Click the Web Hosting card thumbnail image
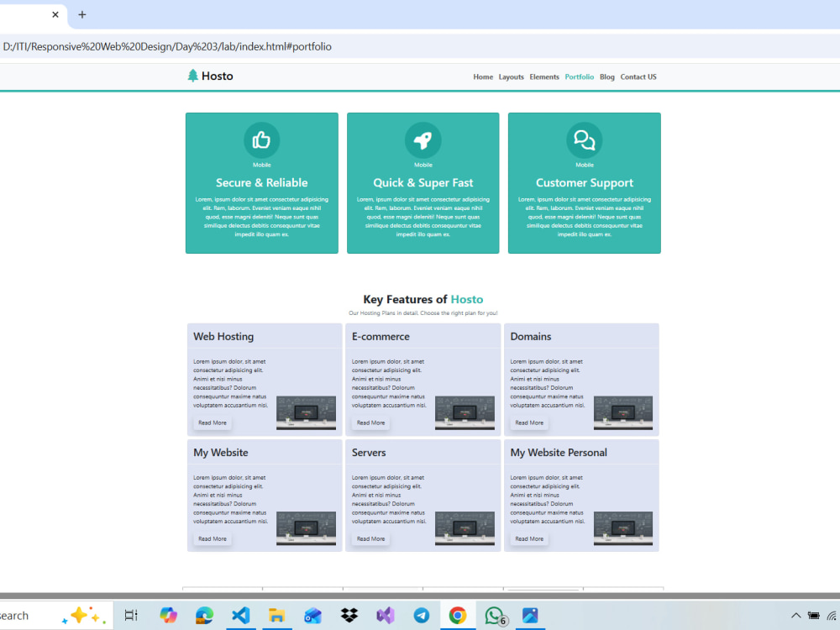 pyautogui.click(x=306, y=412)
